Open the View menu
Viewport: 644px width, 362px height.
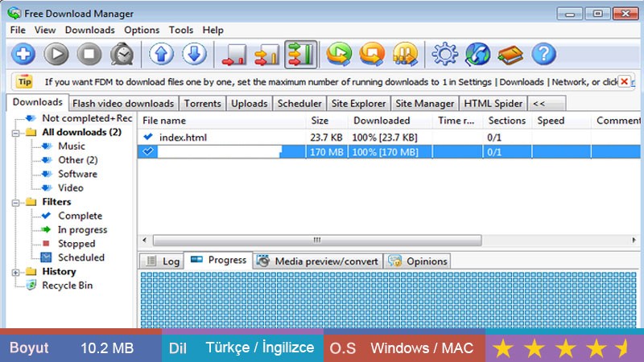(x=45, y=30)
